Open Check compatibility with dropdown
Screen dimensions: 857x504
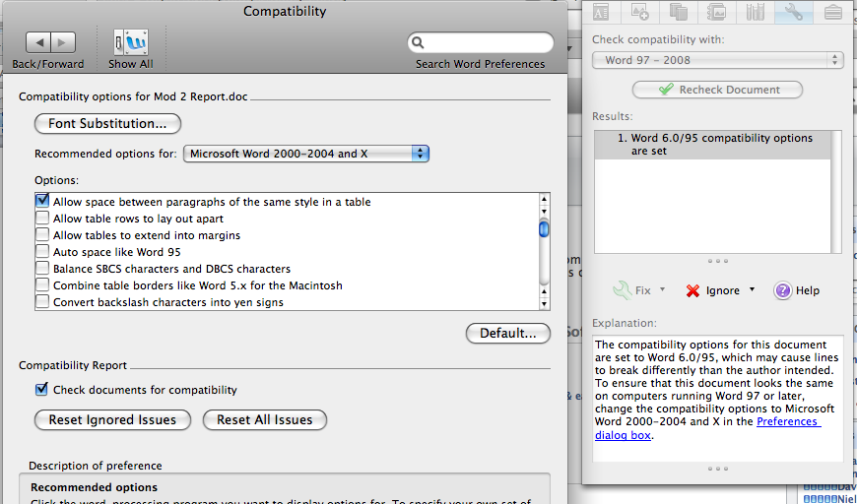point(718,60)
